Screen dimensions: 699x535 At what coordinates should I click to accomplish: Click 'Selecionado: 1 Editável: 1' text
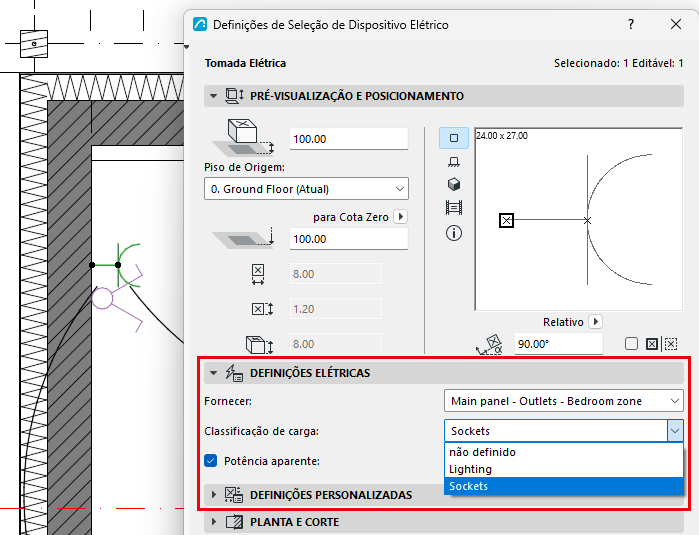point(618,63)
